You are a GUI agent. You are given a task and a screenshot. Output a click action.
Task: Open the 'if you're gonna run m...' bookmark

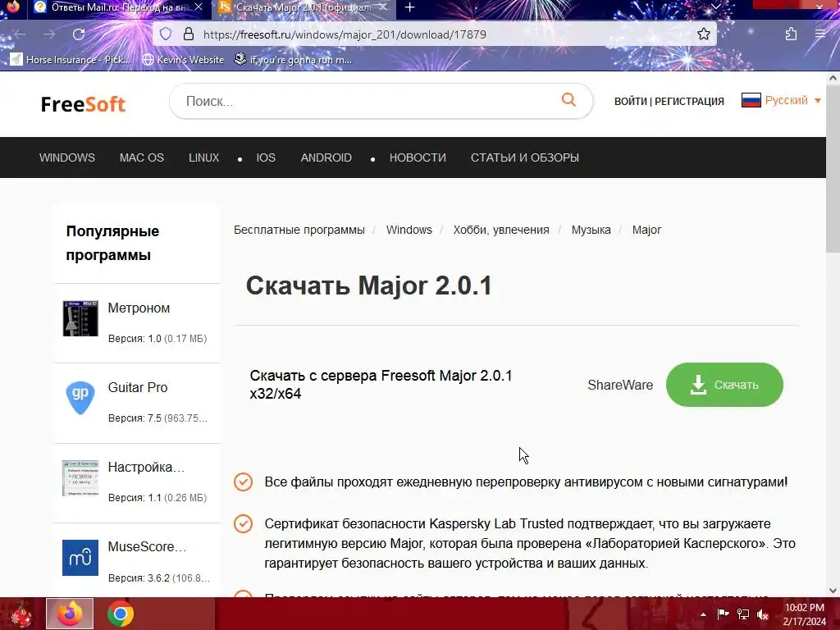click(x=293, y=59)
